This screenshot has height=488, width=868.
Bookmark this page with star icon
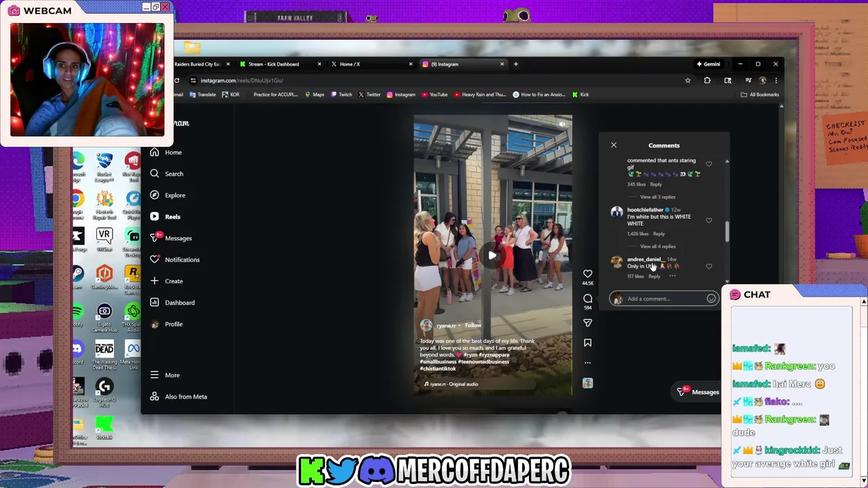pyautogui.click(x=688, y=81)
